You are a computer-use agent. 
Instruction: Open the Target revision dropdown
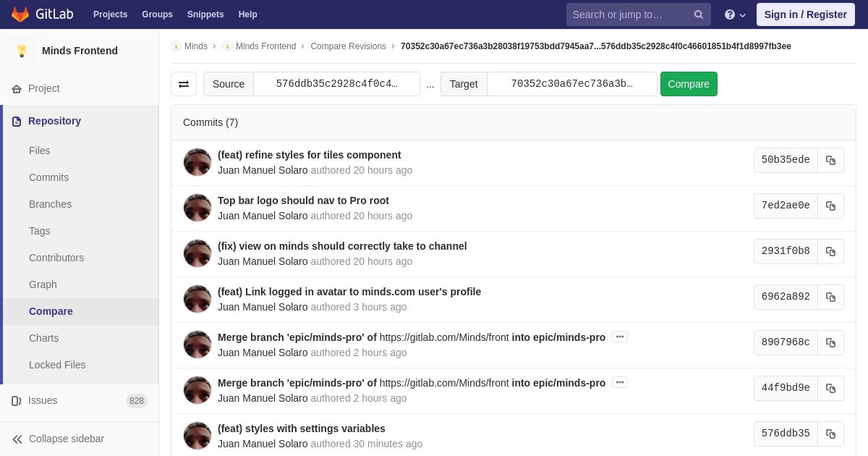pyautogui.click(x=571, y=84)
